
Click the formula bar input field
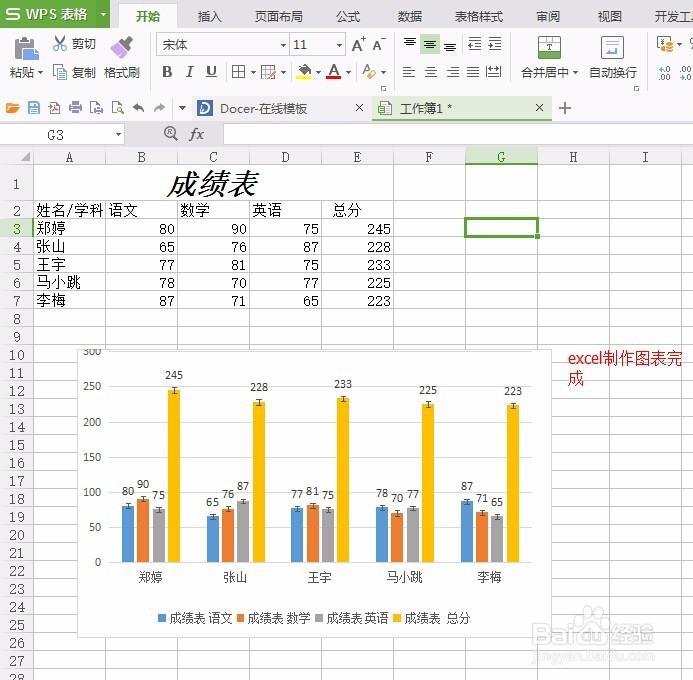point(458,134)
